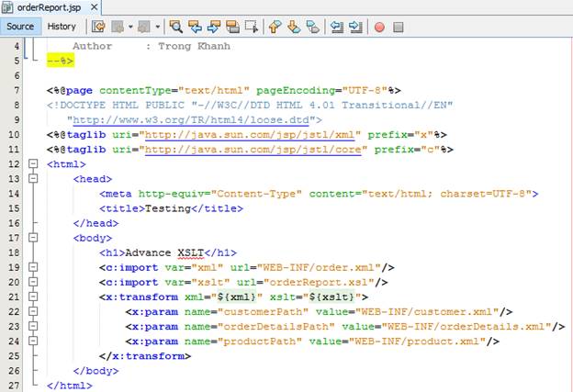Click the "orderReport.xsl" string

[319, 283]
